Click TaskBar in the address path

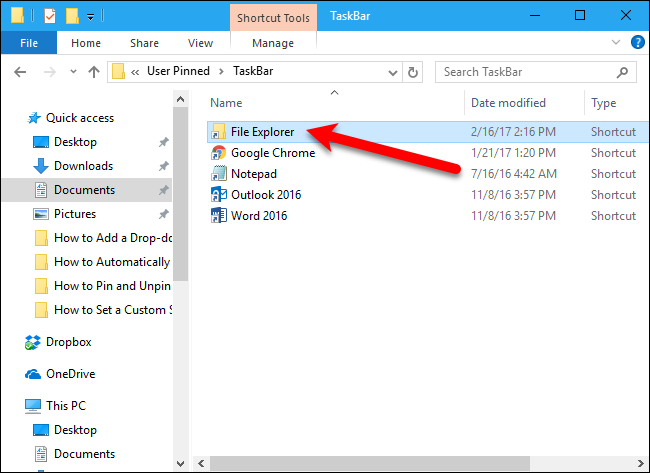253,71
